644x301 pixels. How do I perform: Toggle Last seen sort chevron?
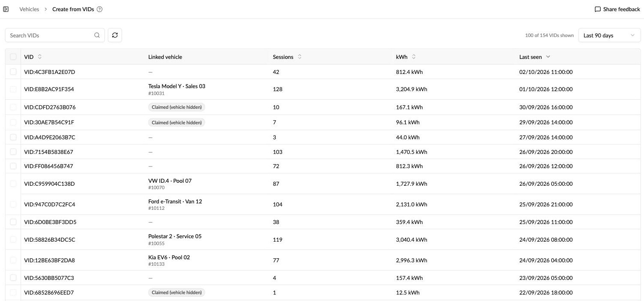[548, 57]
